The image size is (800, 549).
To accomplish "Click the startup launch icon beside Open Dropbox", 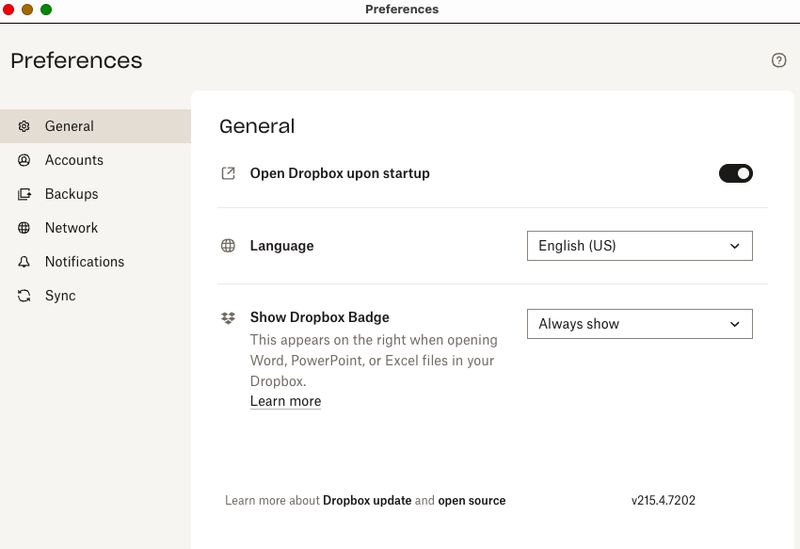I will [228, 174].
